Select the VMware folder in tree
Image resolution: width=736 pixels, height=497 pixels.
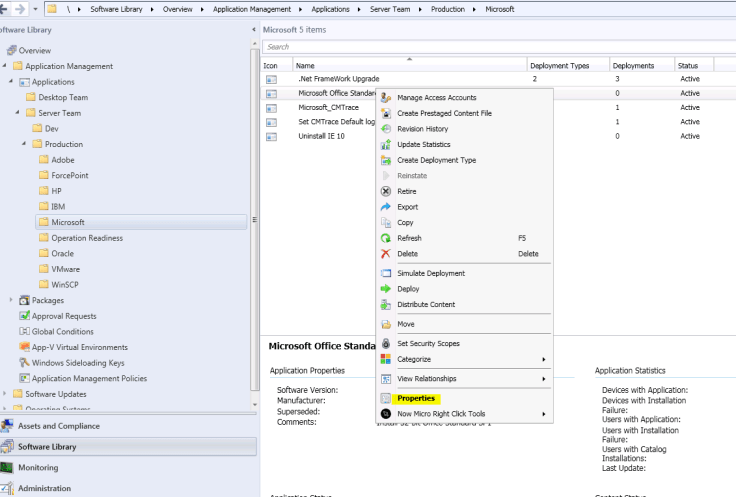(65, 269)
